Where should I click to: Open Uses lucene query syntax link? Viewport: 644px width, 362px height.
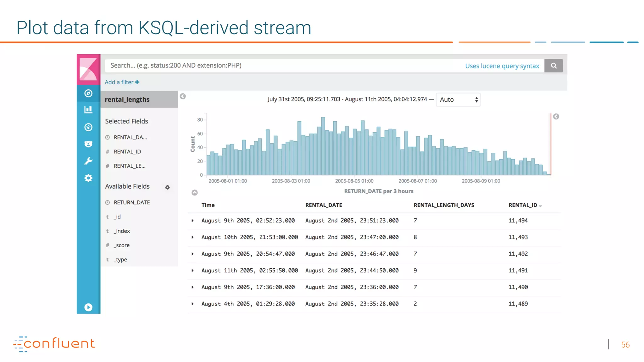click(502, 66)
